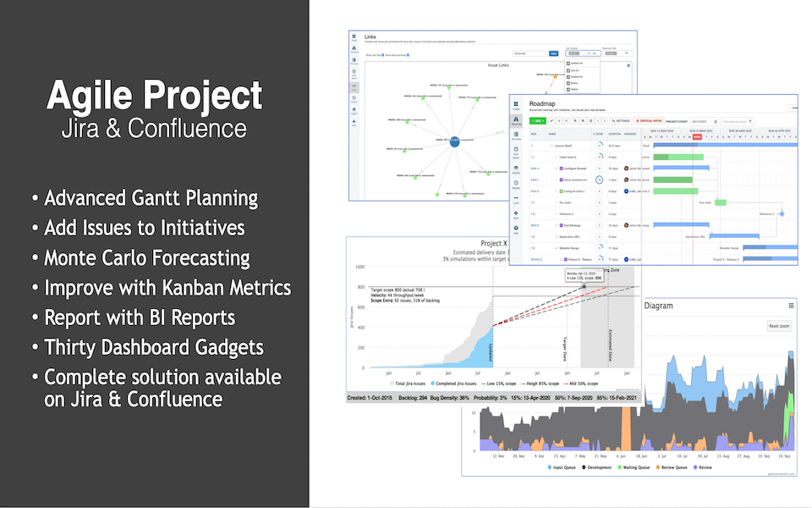Screen dimensions: 812x508
Task: Toggle the Review Queue legend swatch
Action: click(658, 467)
